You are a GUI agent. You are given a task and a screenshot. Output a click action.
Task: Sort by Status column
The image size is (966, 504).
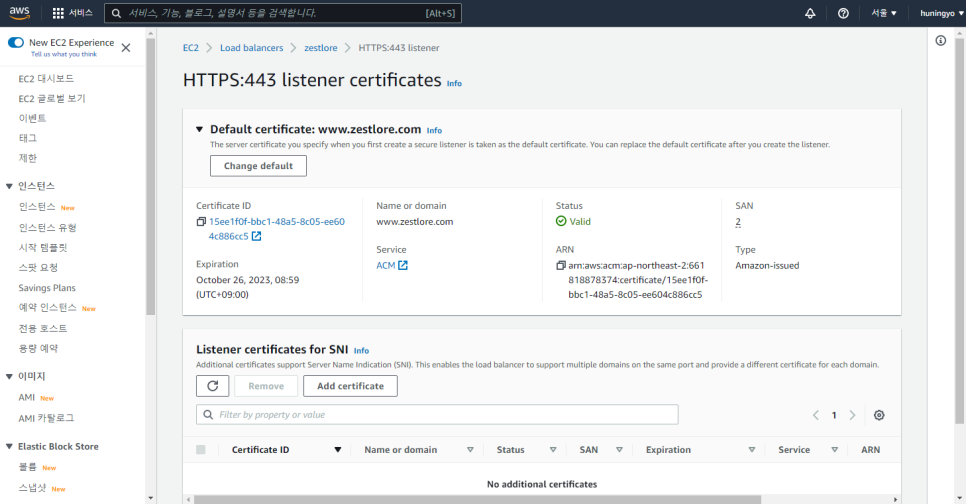click(553, 450)
